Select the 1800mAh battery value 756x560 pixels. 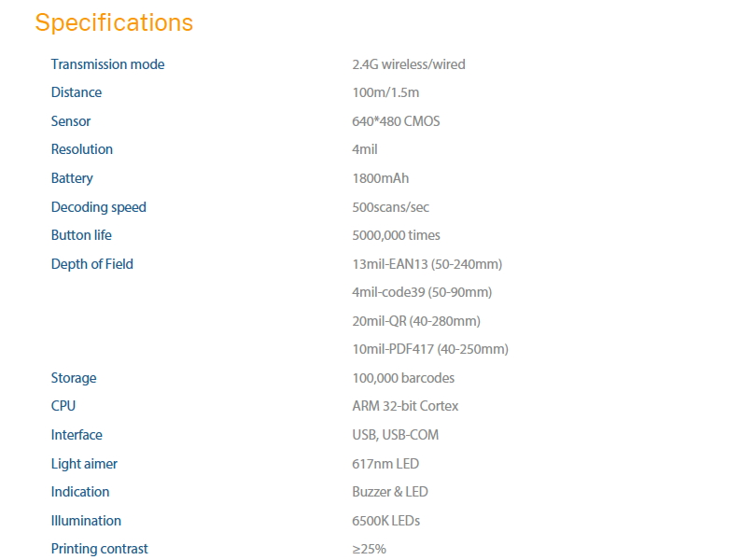point(380,178)
